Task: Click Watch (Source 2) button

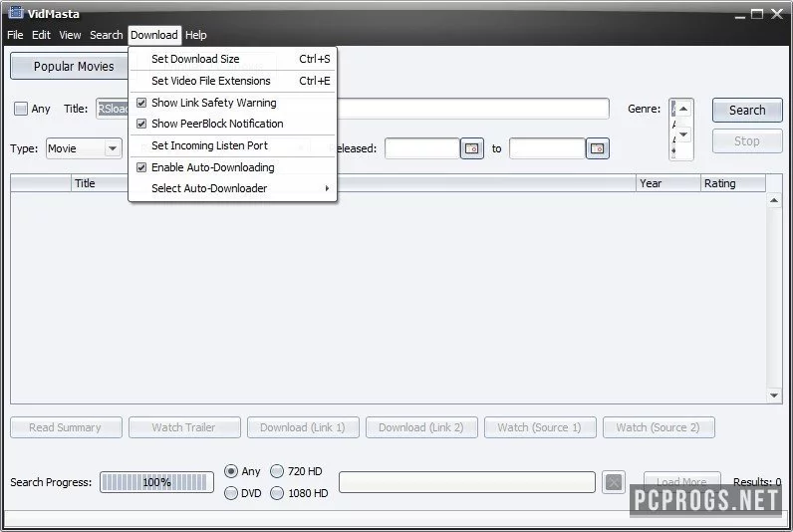Action: click(659, 427)
